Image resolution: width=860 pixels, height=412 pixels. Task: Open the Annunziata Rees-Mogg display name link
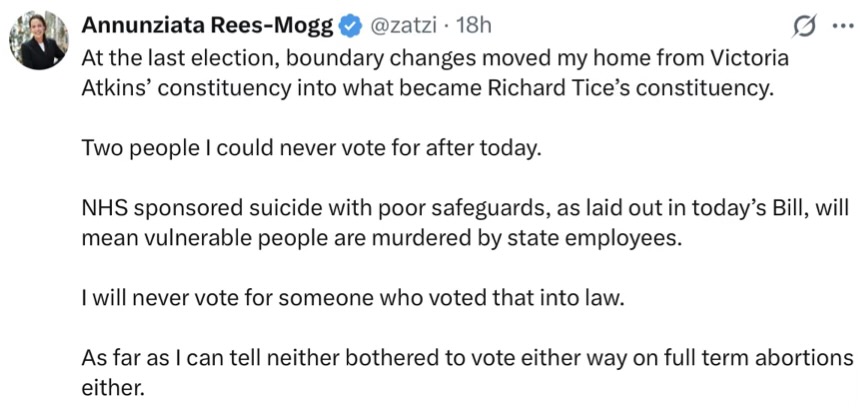tap(209, 26)
